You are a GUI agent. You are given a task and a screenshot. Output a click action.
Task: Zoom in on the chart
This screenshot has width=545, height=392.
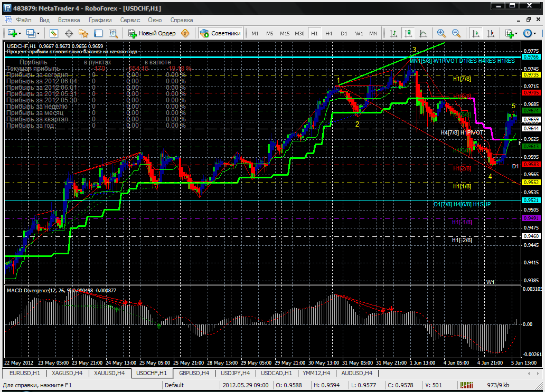click(x=441, y=33)
